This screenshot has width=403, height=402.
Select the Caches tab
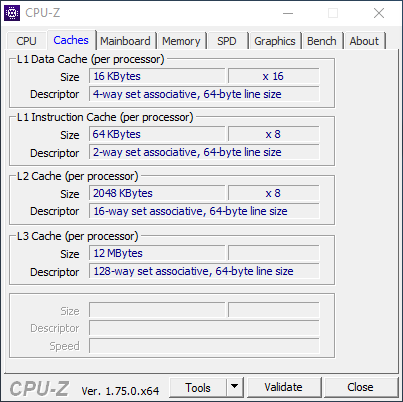click(x=71, y=40)
